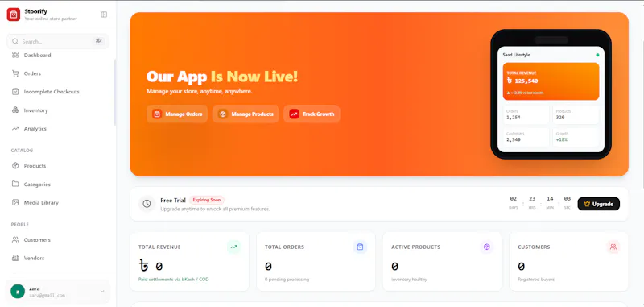Click the clock icon beside Free Trial
The height and width of the screenshot is (307, 644).
[147, 203]
